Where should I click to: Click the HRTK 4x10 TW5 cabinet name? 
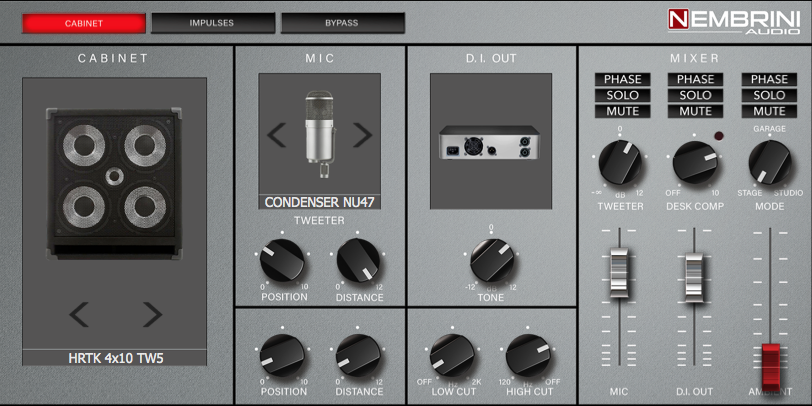[x=115, y=358]
